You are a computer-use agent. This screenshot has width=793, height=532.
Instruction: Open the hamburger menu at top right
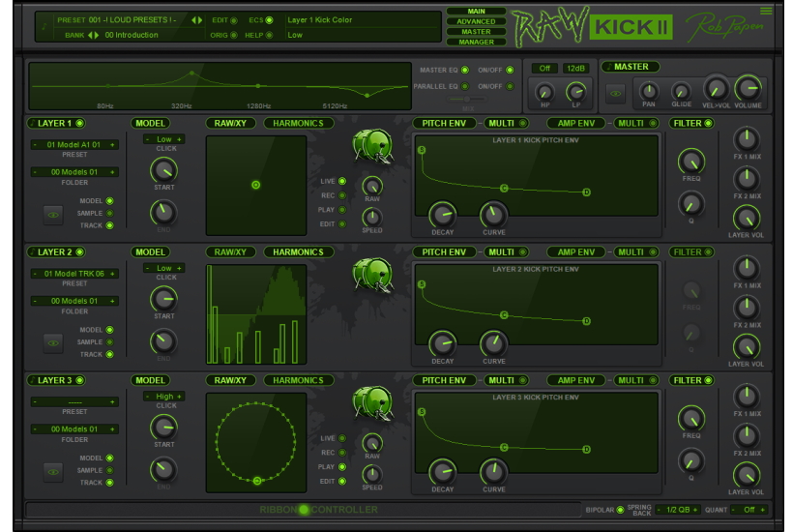pos(766,11)
